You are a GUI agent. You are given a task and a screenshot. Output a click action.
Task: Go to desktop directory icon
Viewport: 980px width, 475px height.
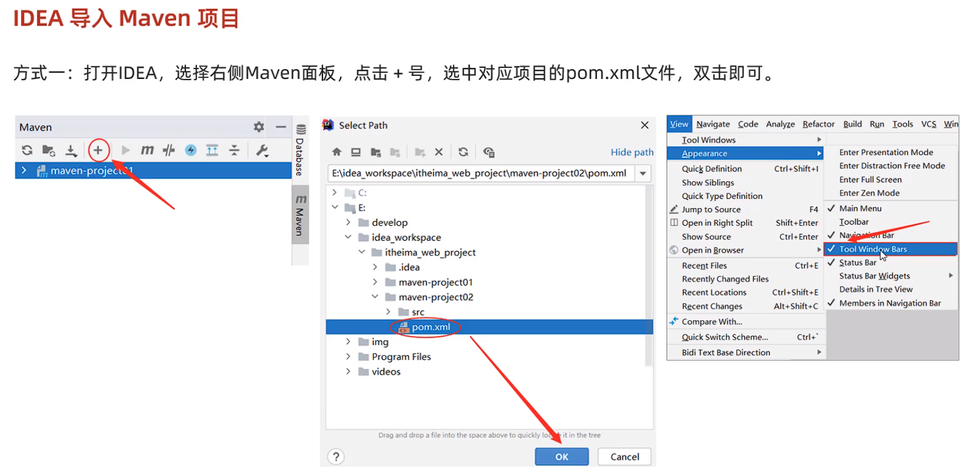tap(356, 152)
